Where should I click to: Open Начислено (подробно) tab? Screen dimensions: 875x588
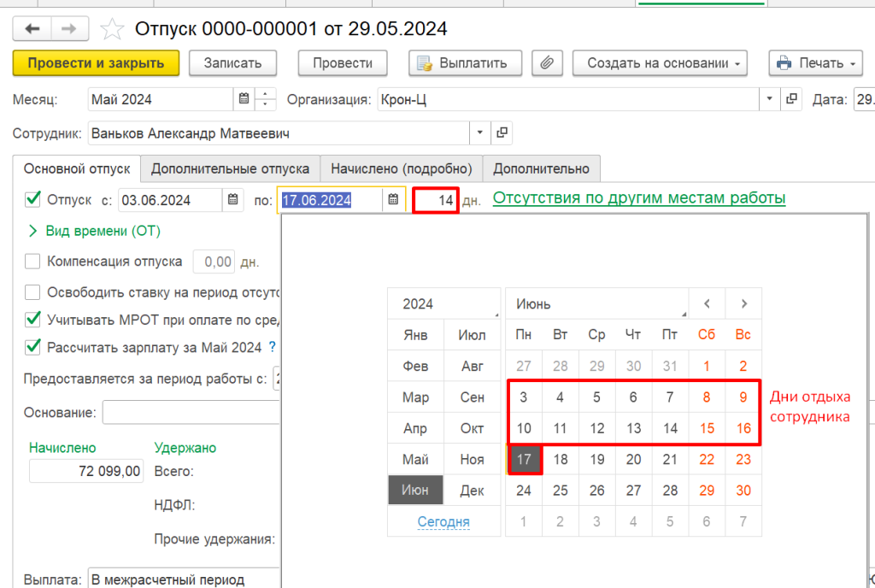pyautogui.click(x=402, y=168)
